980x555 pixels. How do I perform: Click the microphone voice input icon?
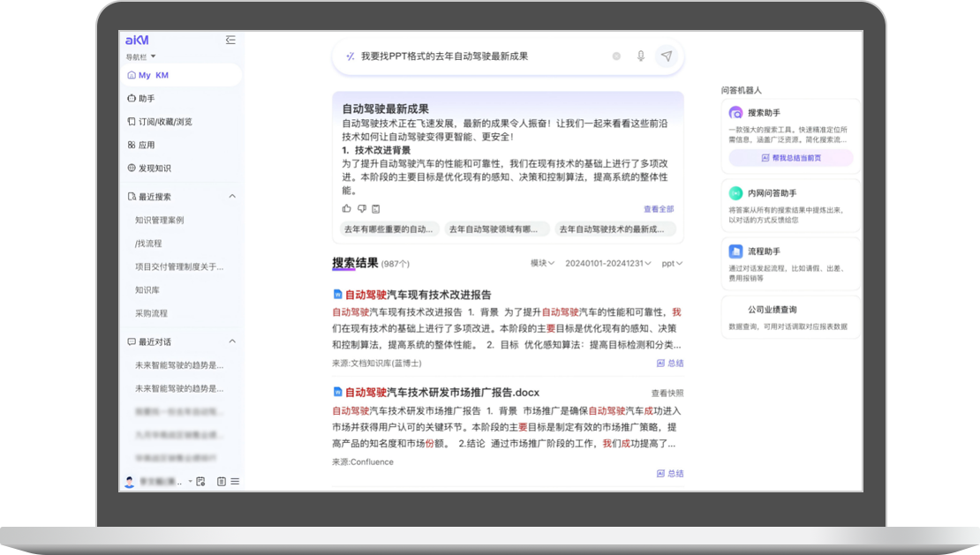[x=641, y=56]
